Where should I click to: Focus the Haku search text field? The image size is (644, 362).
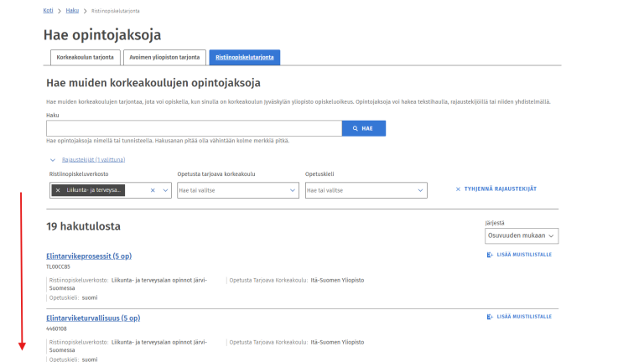point(194,128)
